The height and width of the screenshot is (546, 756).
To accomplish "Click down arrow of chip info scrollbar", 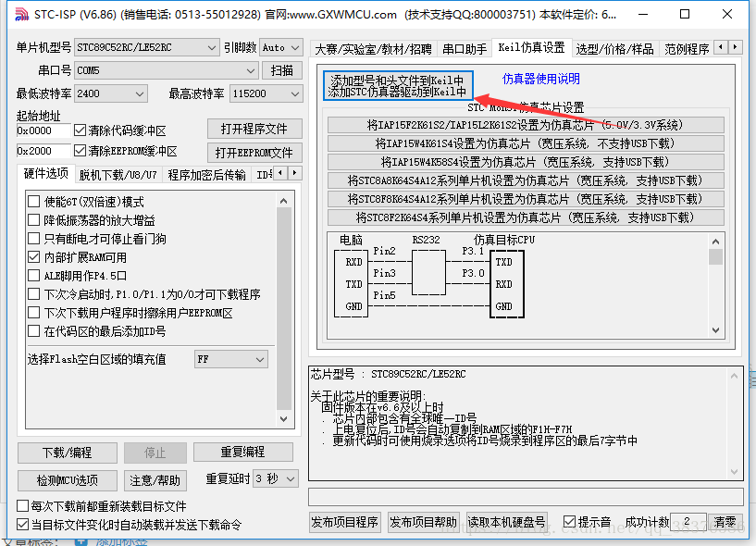I will click(735, 472).
